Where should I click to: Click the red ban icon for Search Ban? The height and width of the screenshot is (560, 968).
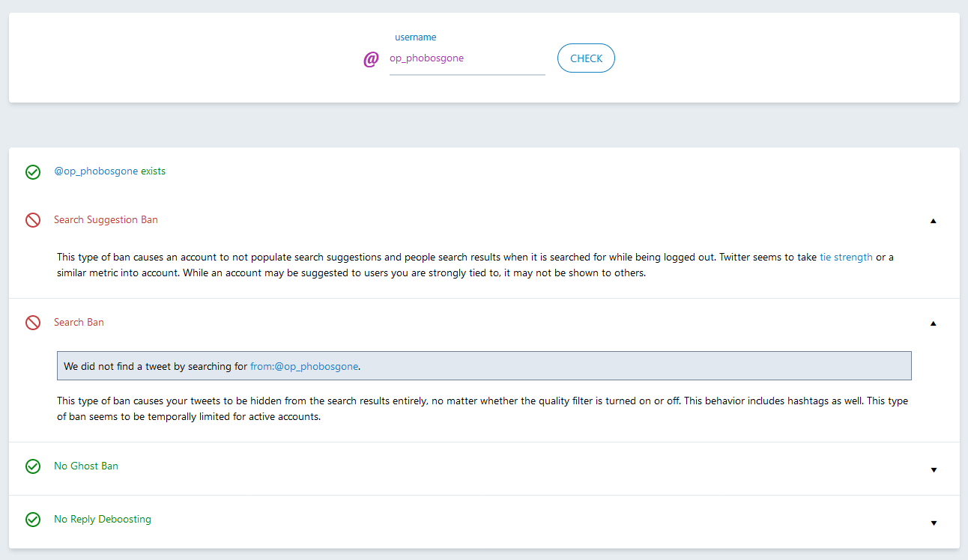coord(33,323)
